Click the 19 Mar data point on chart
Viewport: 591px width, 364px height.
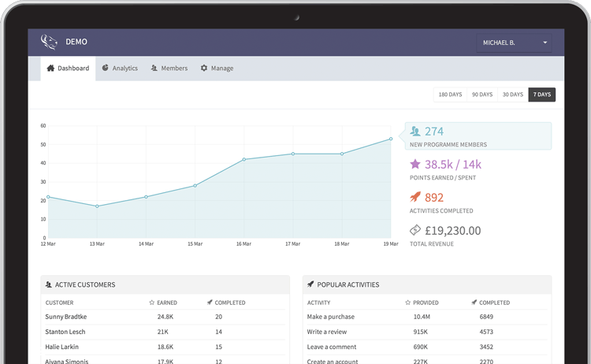coord(391,139)
